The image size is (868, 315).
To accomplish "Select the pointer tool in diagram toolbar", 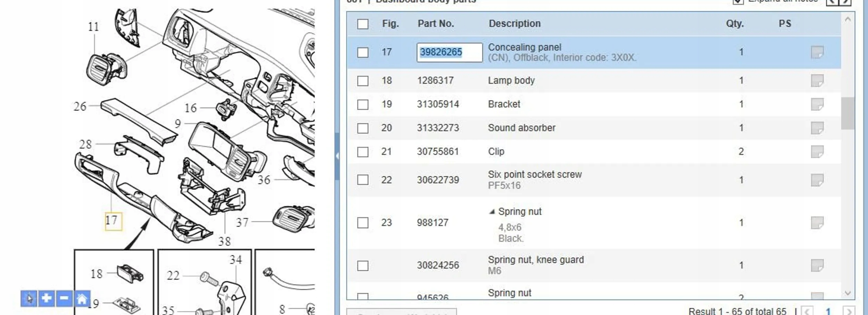I will click(x=29, y=298).
